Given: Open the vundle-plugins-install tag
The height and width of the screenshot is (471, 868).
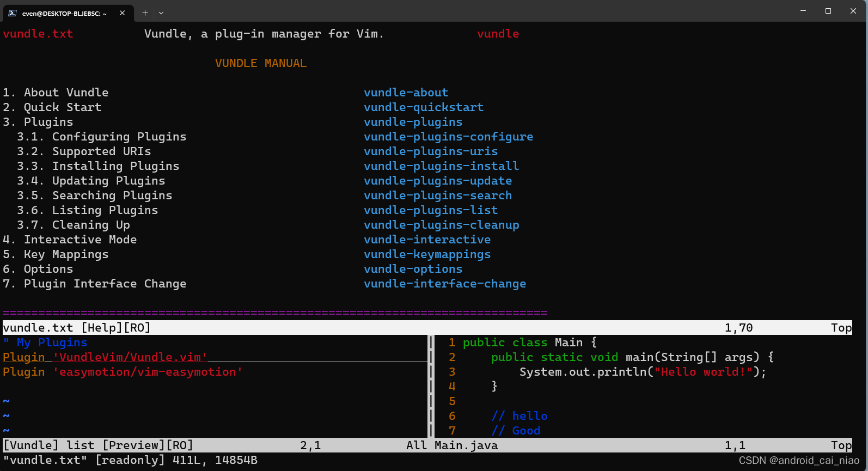Looking at the screenshot, I should [442, 166].
